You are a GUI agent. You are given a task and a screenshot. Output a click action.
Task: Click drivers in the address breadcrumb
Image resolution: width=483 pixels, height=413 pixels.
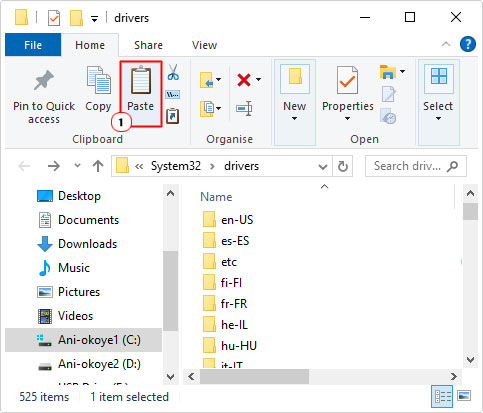tap(241, 166)
